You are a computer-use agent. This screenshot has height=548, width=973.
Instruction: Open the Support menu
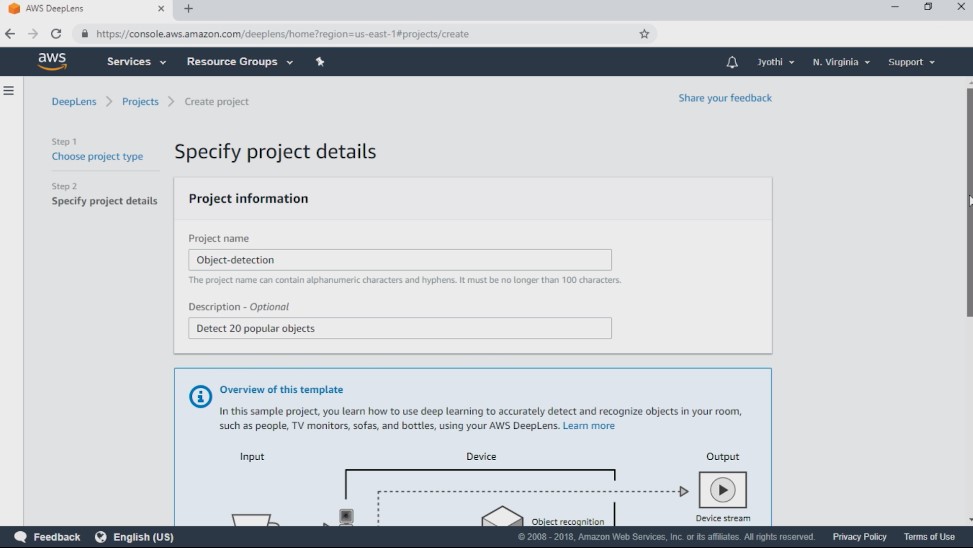(911, 62)
